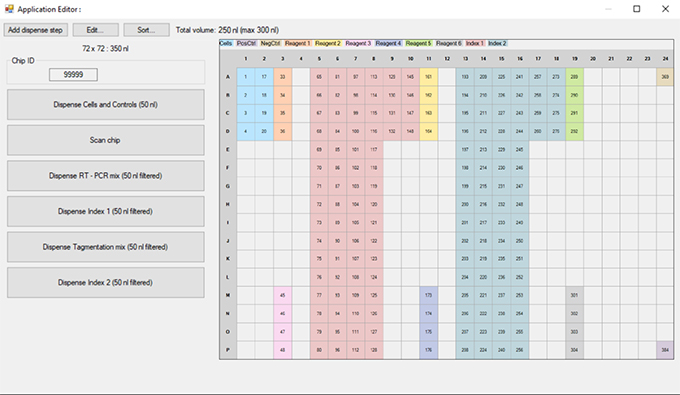Select Dispense Index 2 step
The width and height of the screenshot is (680, 395).
point(105,282)
